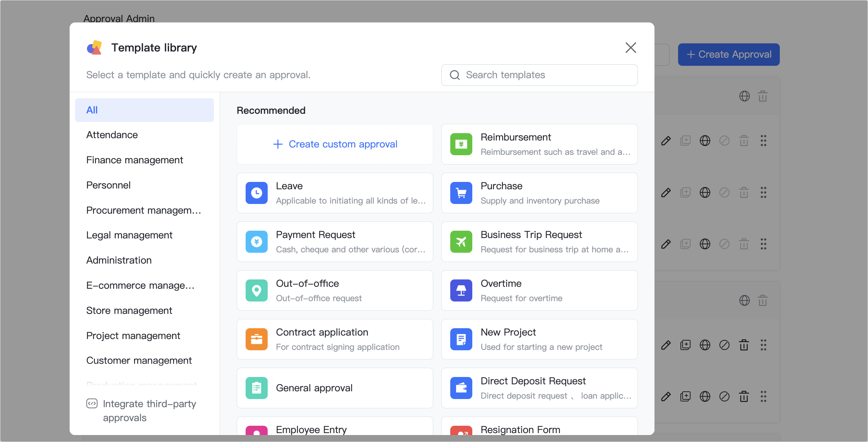This screenshot has height=442, width=868.
Task: Click the Out-of-office location pin icon
Action: 256,290
